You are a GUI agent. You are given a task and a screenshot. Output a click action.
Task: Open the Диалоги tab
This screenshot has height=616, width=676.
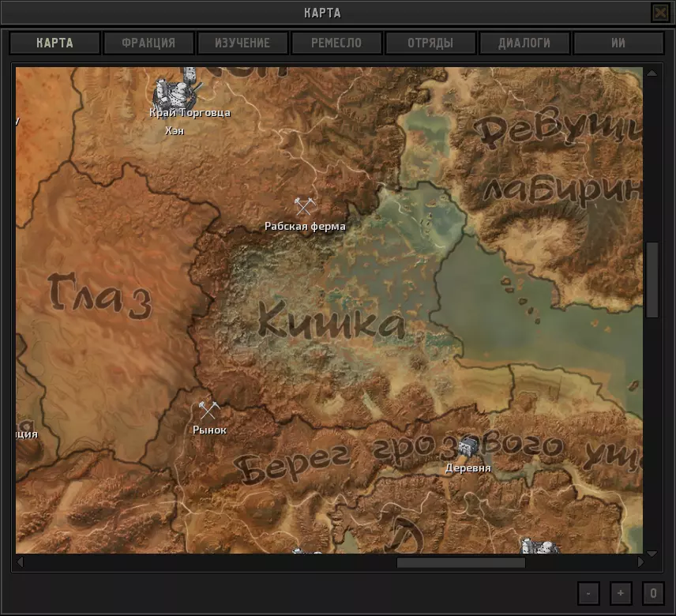[524, 43]
